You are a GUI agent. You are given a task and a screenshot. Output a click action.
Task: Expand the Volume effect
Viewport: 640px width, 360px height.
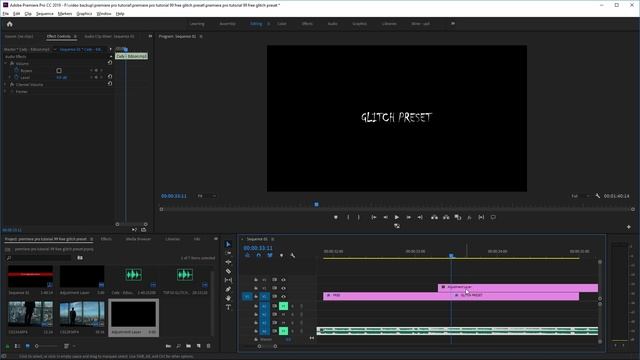click(5, 64)
